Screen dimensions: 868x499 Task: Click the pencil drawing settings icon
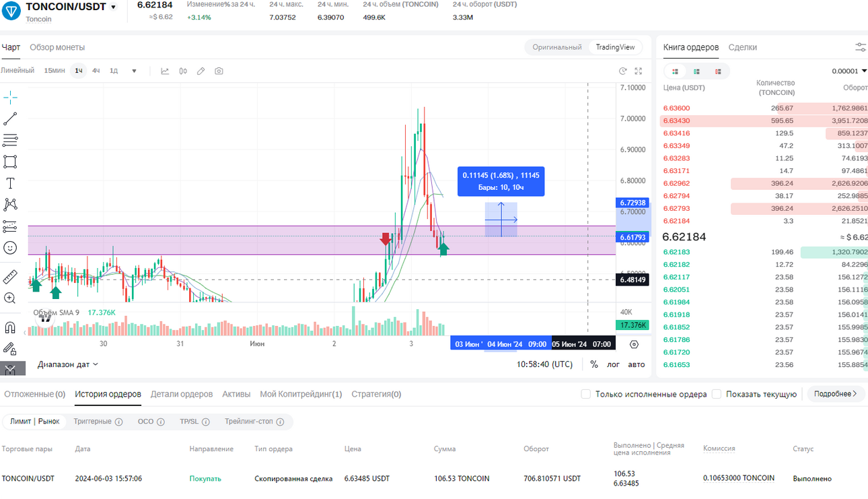click(201, 71)
